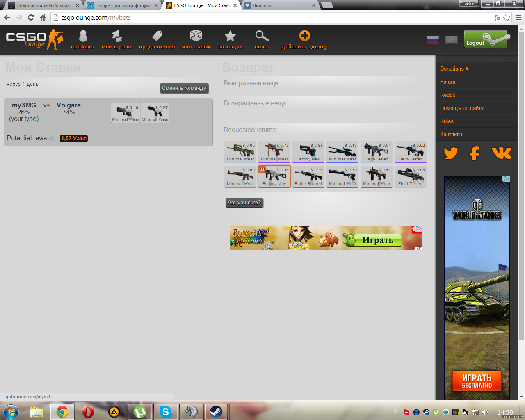Open мои сделки trades icon
This screenshot has height=420, width=525.
pyautogui.click(x=117, y=37)
